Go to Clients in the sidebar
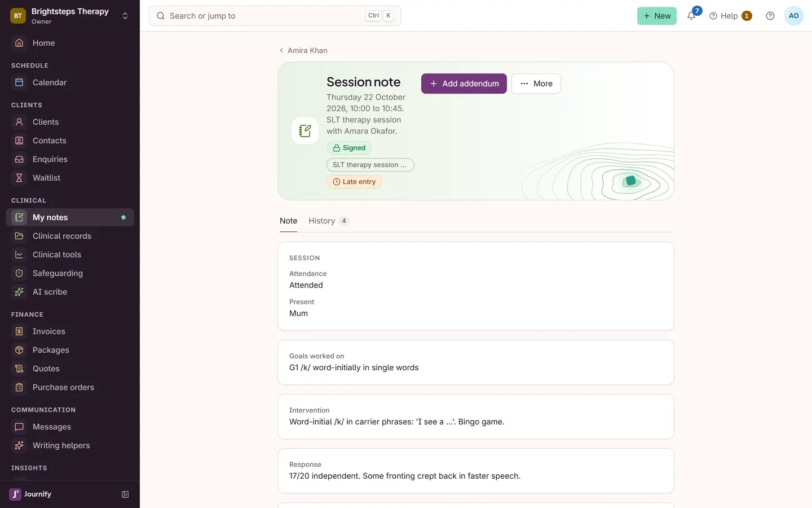 (70, 122)
